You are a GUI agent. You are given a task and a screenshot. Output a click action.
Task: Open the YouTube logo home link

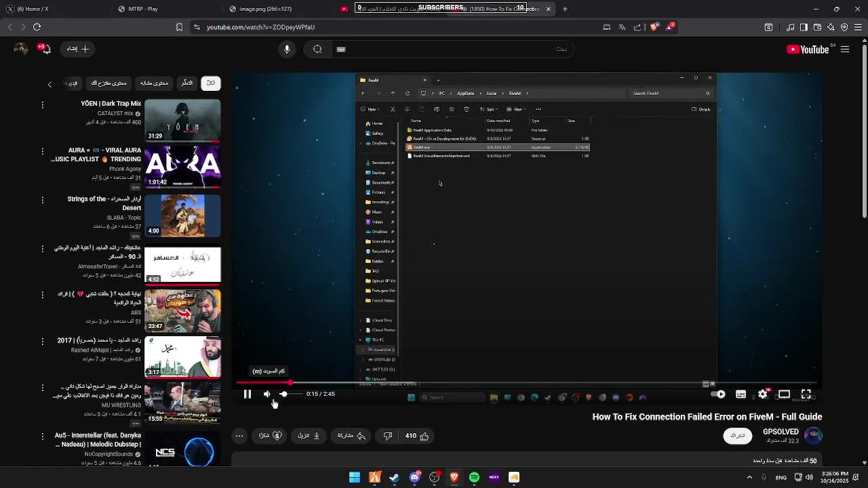[808, 49]
